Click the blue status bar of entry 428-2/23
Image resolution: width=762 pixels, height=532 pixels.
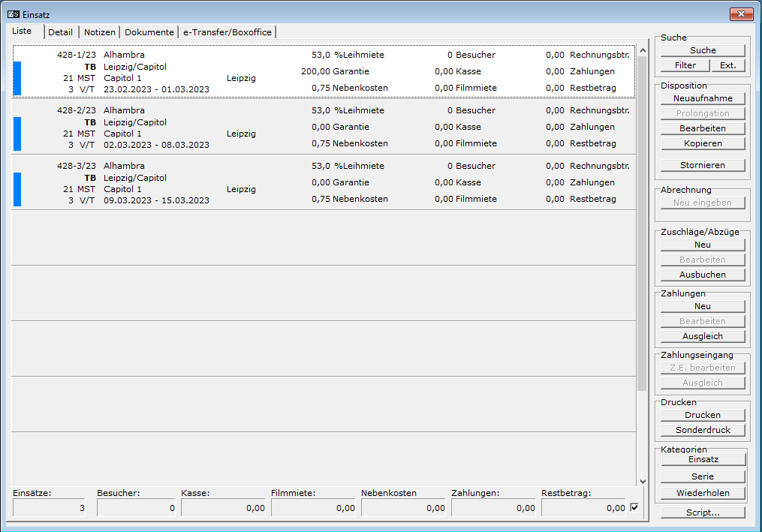tap(17, 134)
